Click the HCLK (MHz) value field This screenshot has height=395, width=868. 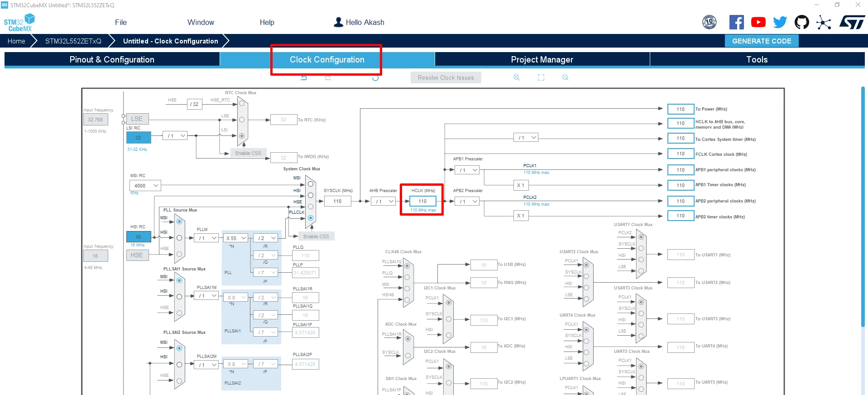coord(422,201)
